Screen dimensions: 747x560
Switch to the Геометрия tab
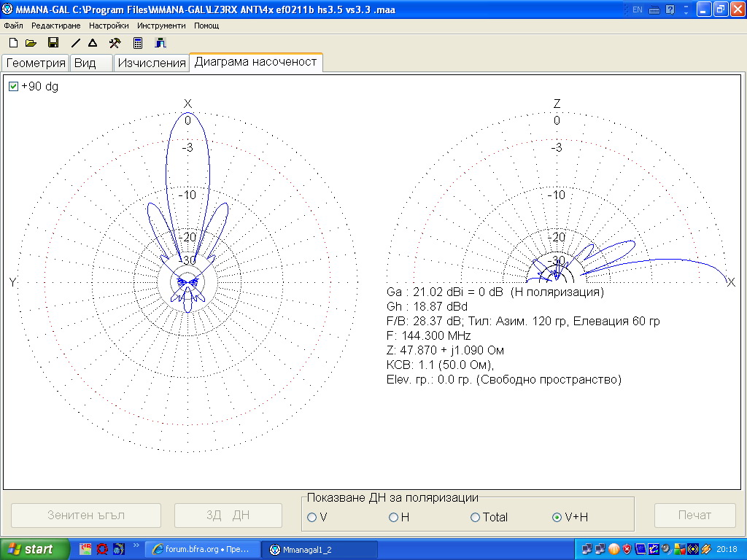click(36, 63)
